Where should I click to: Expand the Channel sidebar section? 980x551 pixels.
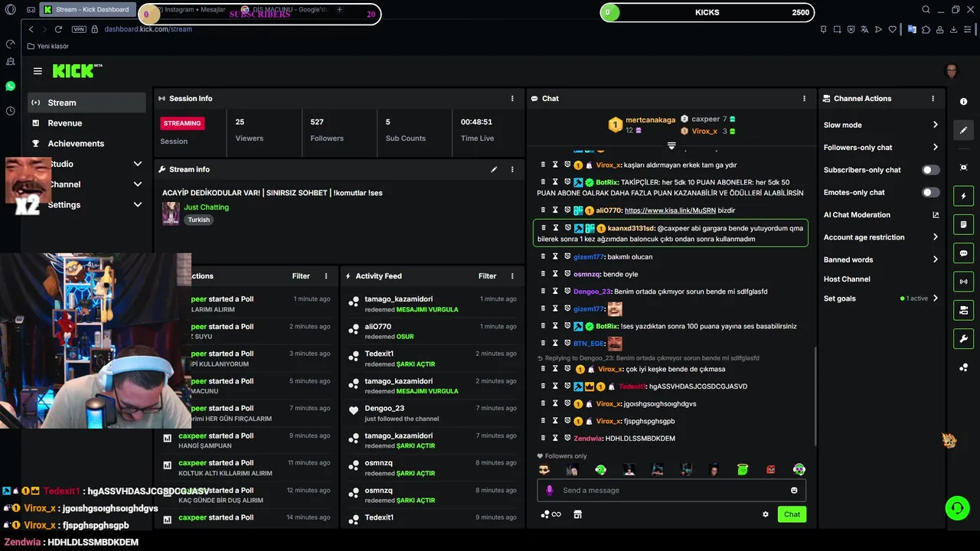[138, 184]
